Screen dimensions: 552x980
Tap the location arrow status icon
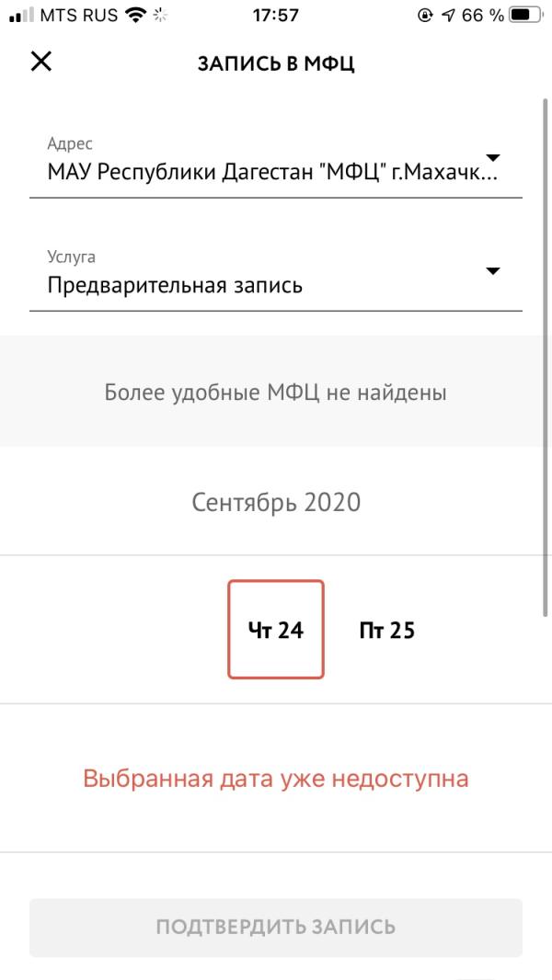pos(448,15)
